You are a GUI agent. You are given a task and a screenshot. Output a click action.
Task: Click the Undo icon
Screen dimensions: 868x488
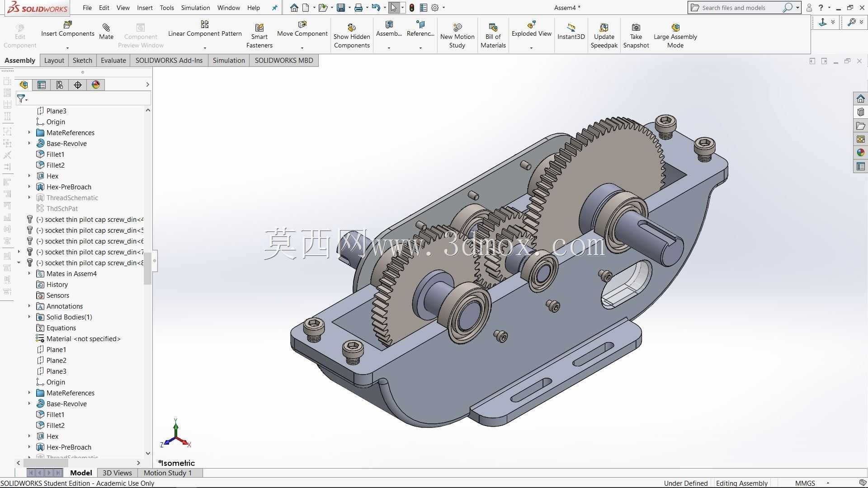pos(376,8)
